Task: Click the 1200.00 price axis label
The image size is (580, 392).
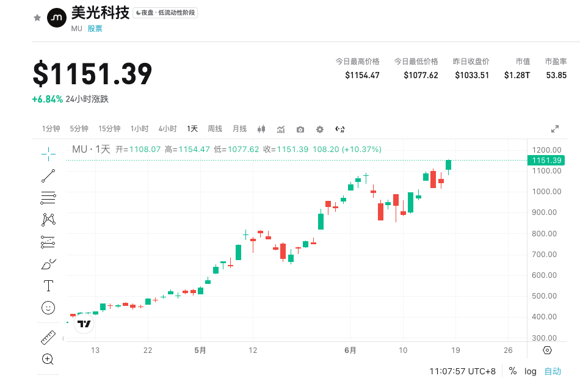Action: pyautogui.click(x=546, y=150)
